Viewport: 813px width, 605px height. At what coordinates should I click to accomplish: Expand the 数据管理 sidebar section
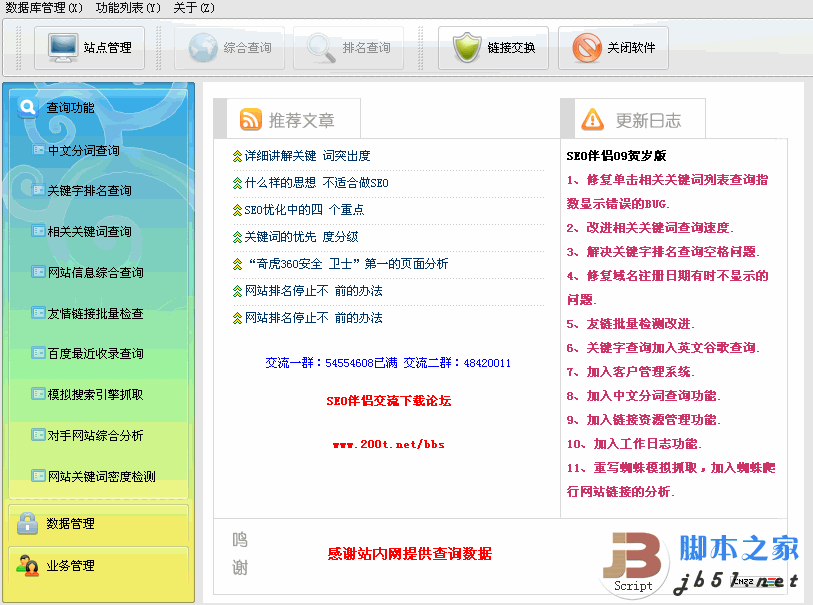(x=71, y=524)
